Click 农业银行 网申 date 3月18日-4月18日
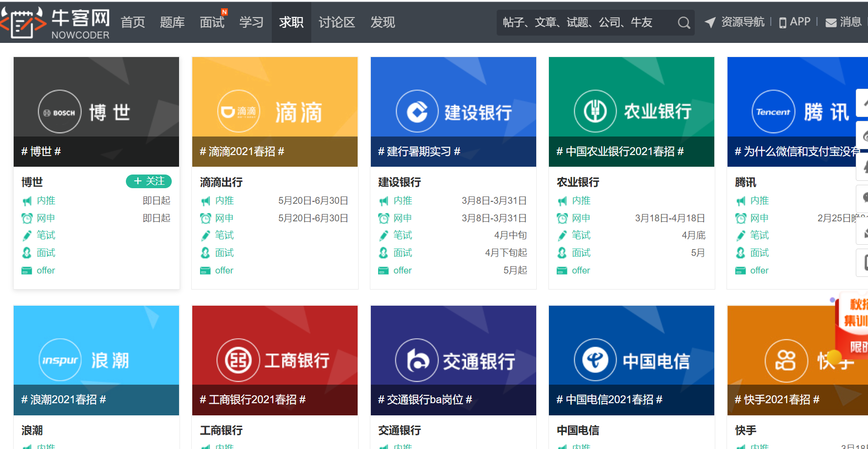868x449 pixels. pos(670,218)
